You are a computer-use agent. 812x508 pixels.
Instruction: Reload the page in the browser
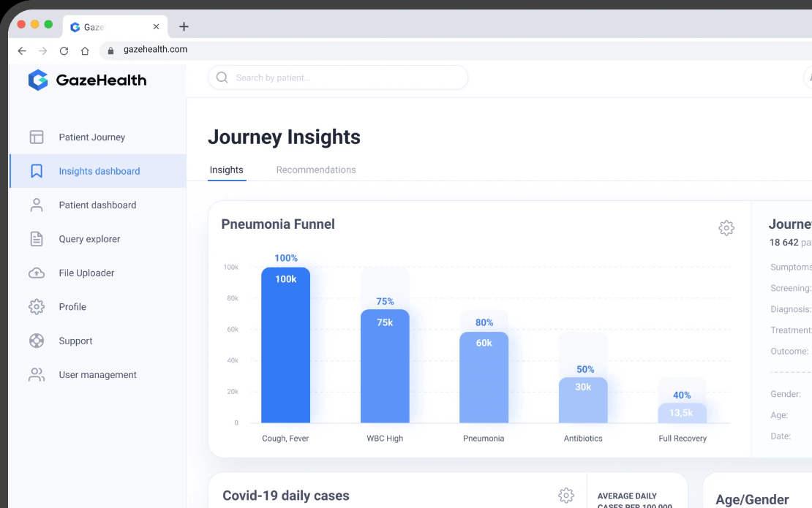point(64,50)
